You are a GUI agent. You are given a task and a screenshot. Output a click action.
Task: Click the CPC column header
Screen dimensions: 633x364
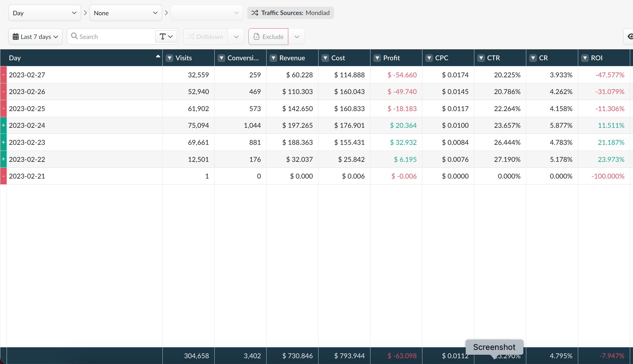(x=442, y=58)
